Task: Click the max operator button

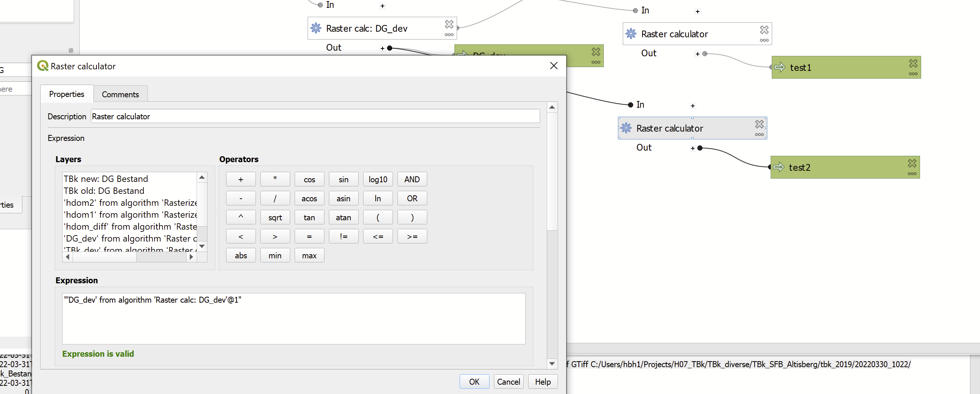Action: 309,255
